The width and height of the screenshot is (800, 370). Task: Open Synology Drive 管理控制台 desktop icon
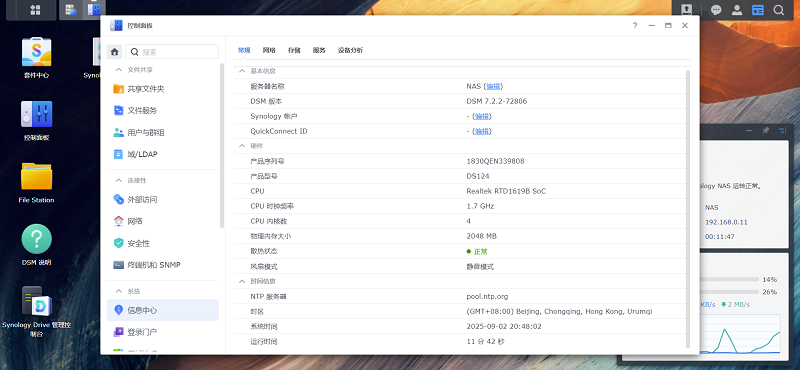pyautogui.click(x=36, y=311)
